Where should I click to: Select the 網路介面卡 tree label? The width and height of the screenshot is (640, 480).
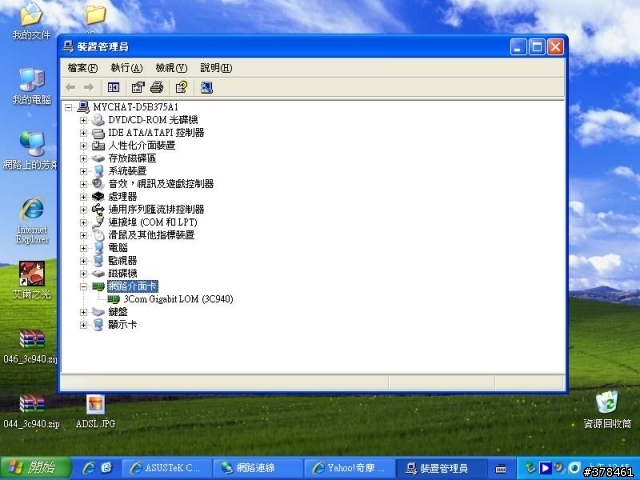[x=132, y=287]
